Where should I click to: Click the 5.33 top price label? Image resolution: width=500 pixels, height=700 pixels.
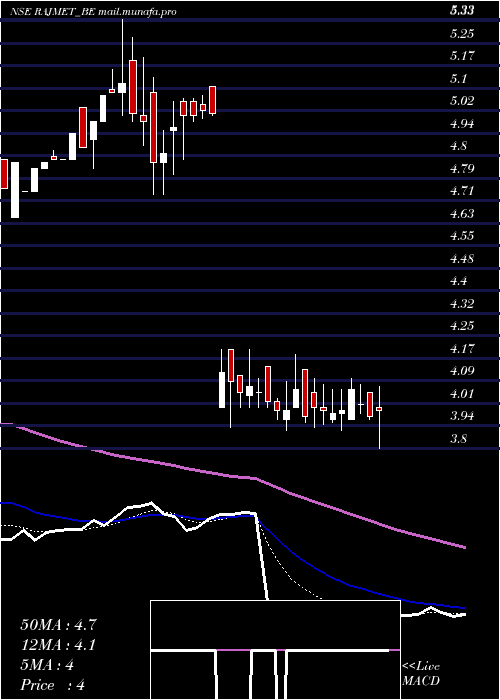tap(462, 11)
